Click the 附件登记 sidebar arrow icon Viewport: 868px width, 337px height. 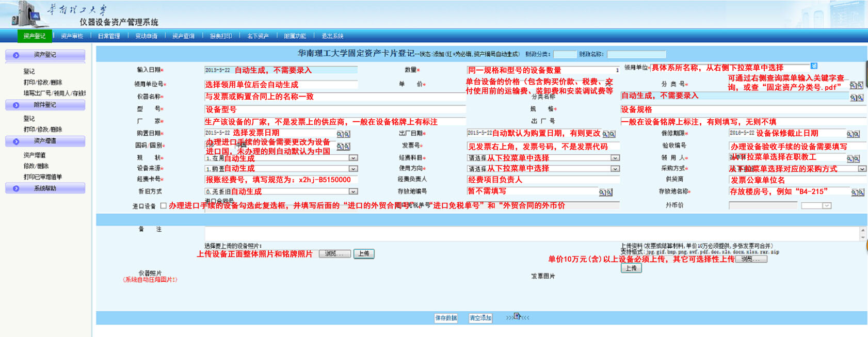[16, 105]
